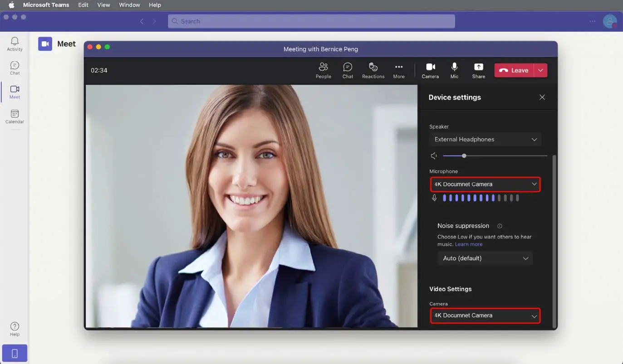Follow the Learn more link
623x364 pixels.
469,244
